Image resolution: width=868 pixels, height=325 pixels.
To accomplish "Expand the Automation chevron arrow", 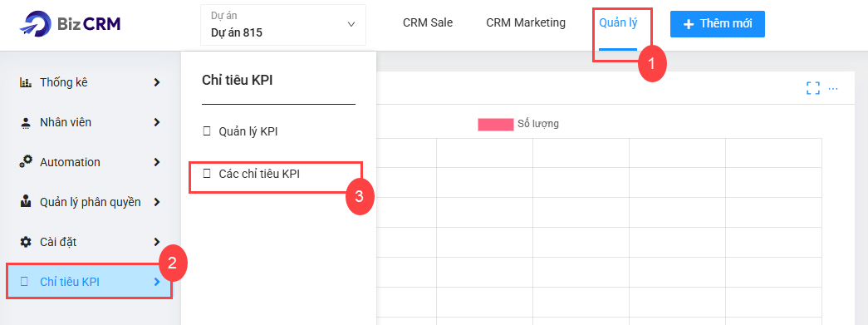I will (x=157, y=162).
